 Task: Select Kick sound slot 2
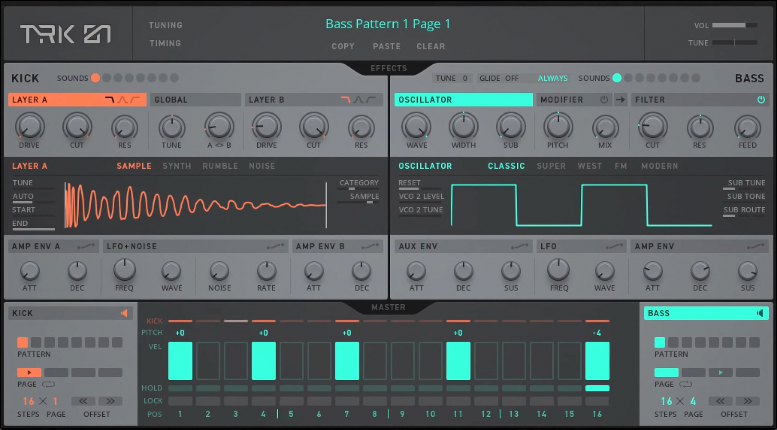[107, 78]
